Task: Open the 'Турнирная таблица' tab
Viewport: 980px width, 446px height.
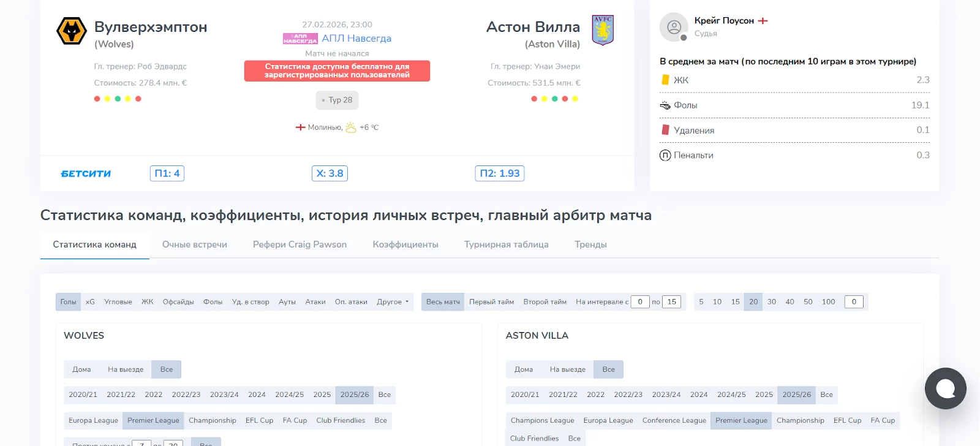Action: tap(506, 244)
